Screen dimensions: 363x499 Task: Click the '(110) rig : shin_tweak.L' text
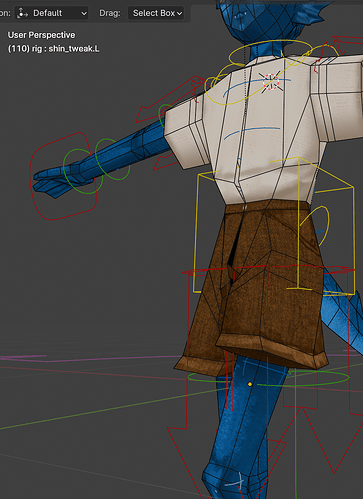click(54, 49)
